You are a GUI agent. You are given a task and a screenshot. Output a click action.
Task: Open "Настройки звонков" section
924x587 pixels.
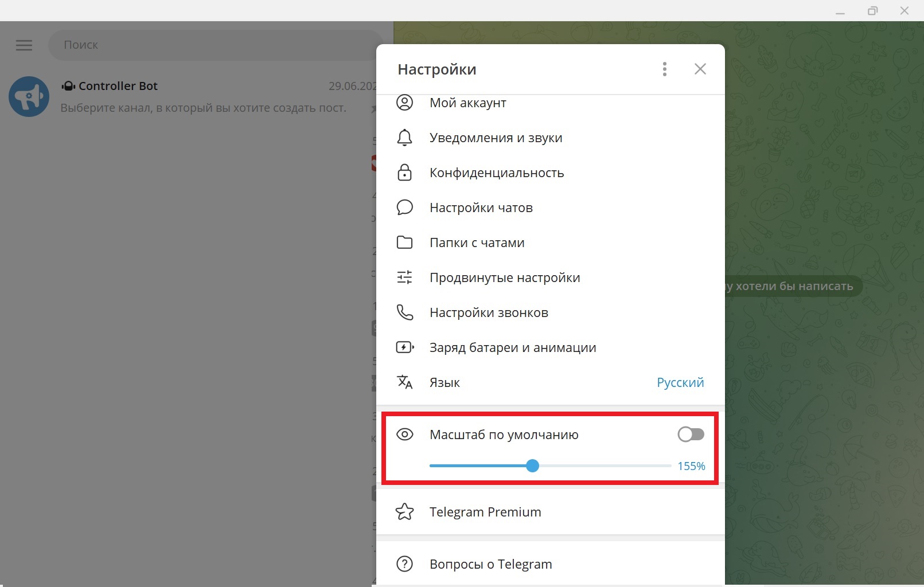pos(551,312)
